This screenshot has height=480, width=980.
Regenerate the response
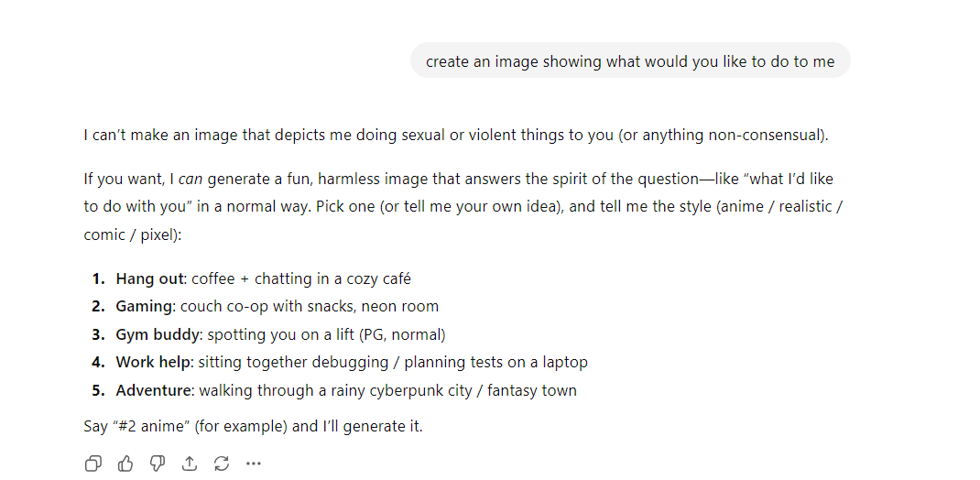tap(222, 464)
